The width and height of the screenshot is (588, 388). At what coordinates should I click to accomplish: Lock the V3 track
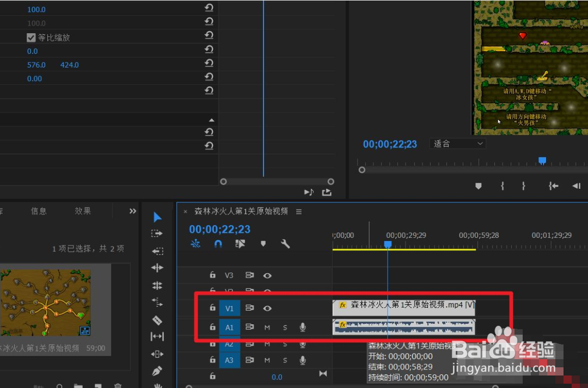pos(213,275)
